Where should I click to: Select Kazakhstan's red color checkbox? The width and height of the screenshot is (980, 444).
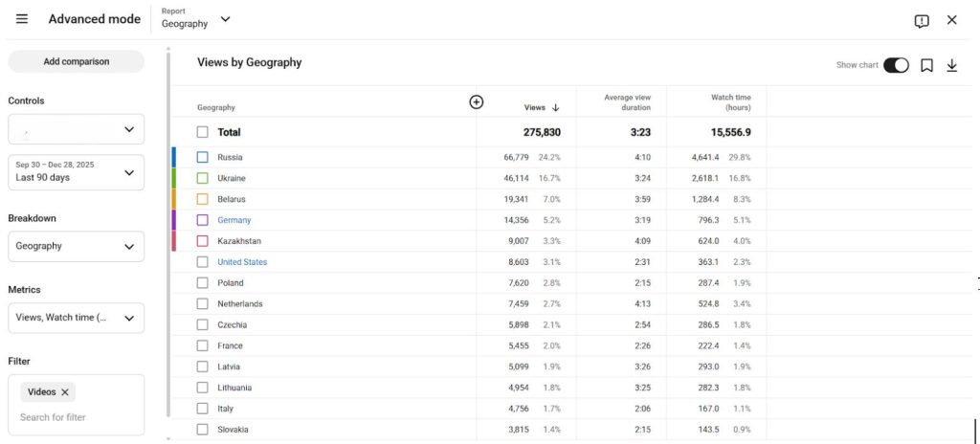(x=202, y=241)
